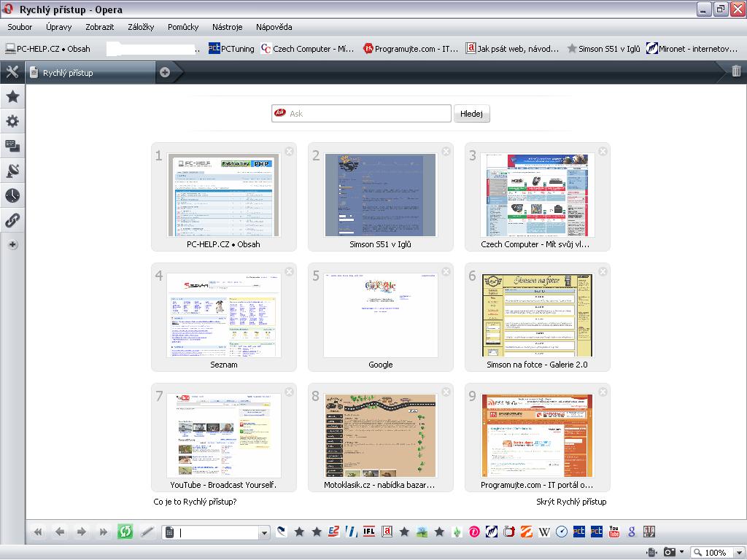The image size is (747, 560).
Task: Open the closed tabs trash can
Action: (x=736, y=71)
